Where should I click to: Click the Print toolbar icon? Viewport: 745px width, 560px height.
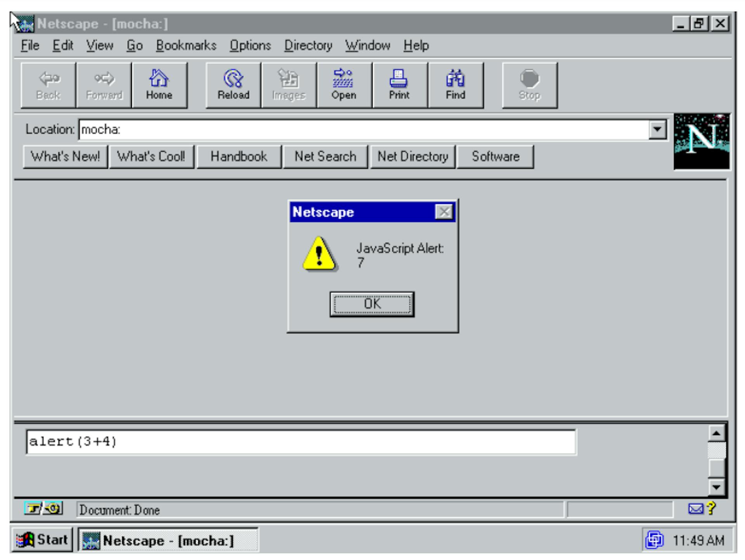pos(400,83)
